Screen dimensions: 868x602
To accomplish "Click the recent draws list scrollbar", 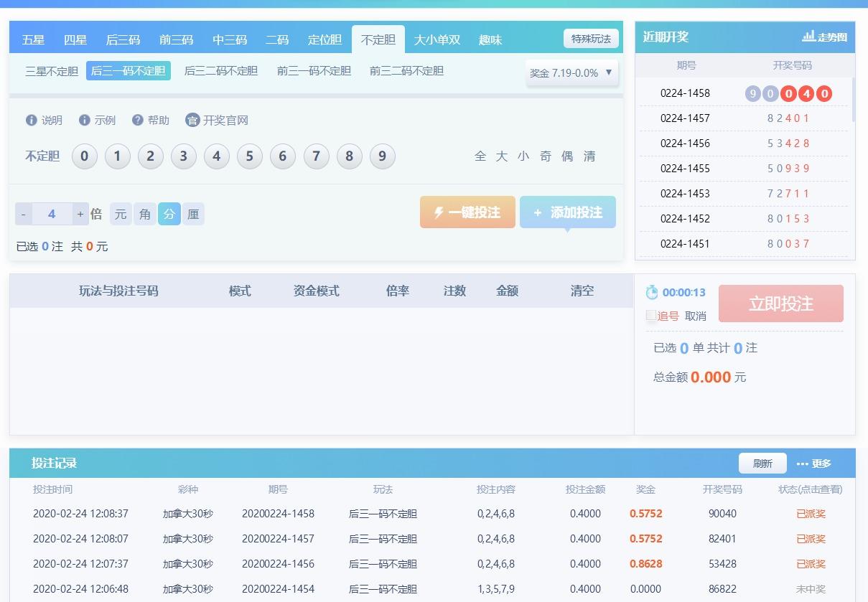I will click(x=853, y=100).
